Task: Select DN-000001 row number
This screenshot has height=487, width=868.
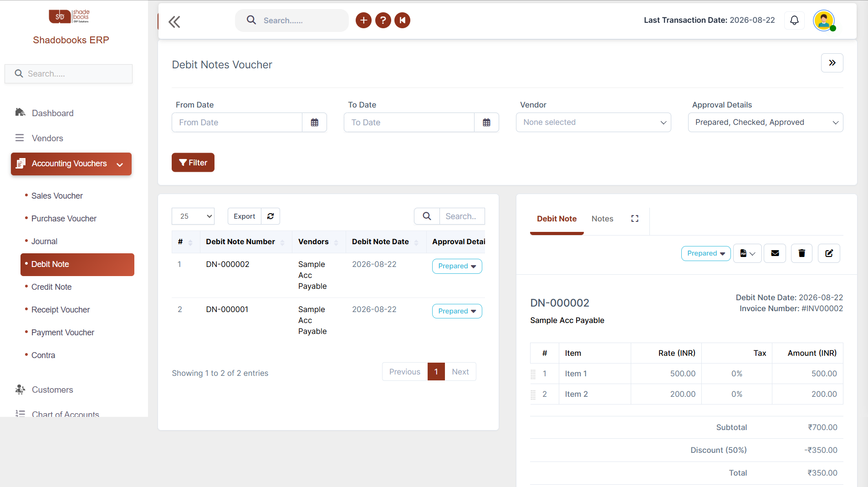Action: click(180, 309)
